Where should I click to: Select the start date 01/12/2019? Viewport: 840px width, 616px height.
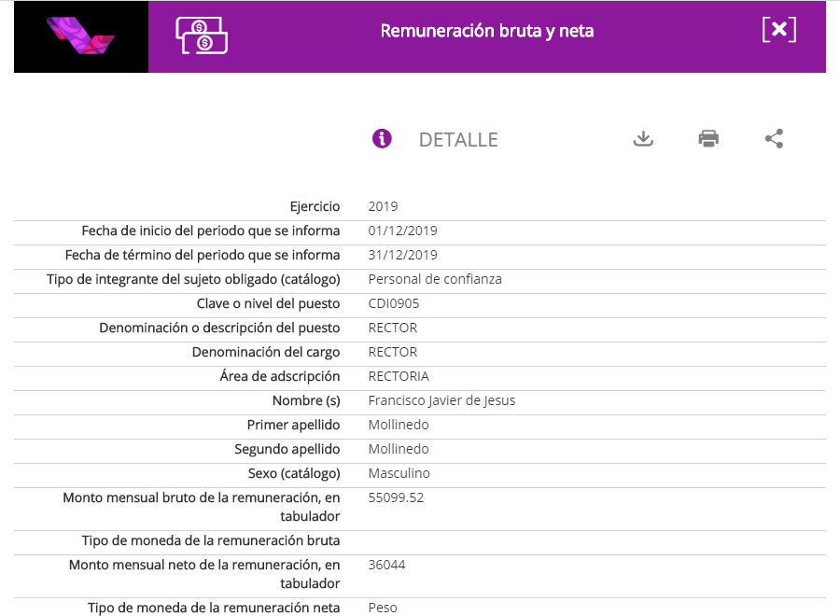(x=402, y=231)
